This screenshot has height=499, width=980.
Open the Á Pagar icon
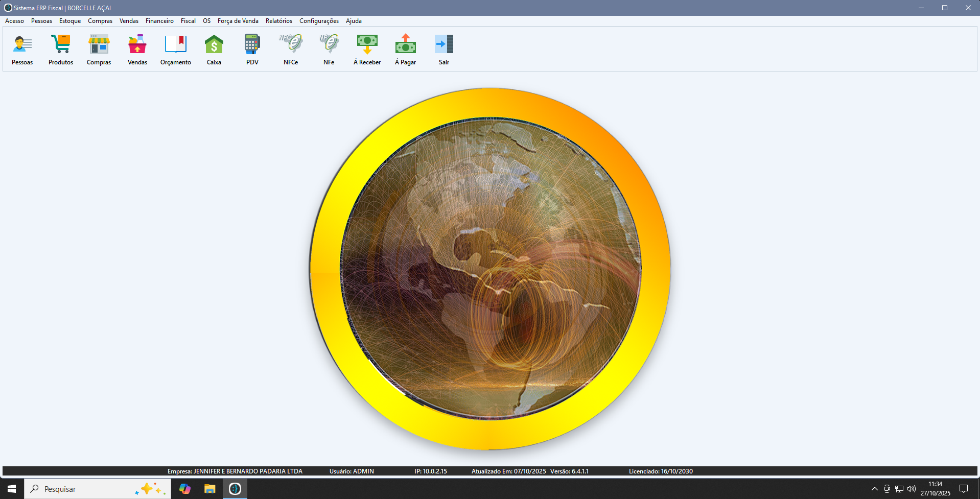405,44
